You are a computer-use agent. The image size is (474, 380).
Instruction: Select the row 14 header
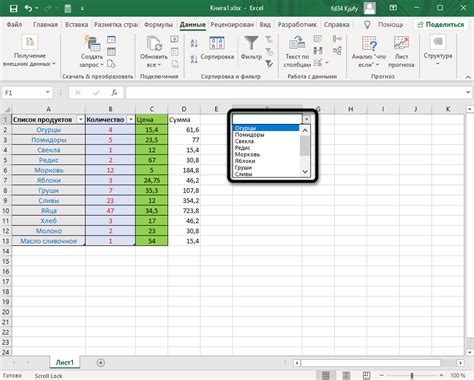point(6,251)
